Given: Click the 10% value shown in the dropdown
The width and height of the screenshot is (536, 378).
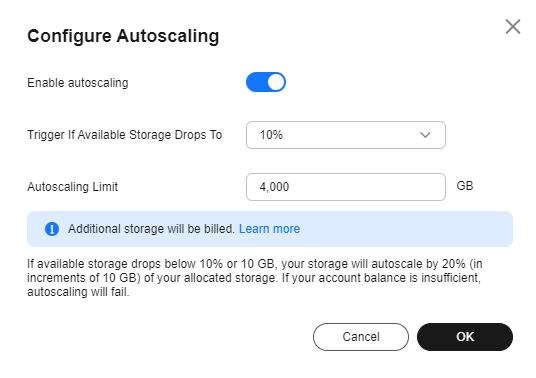Looking at the screenshot, I should coord(271,135).
